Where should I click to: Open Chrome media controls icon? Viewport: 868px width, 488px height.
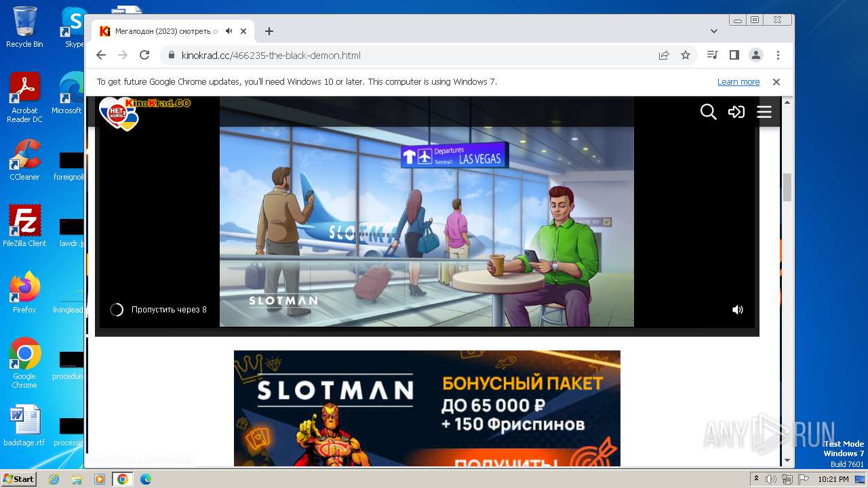coord(712,56)
